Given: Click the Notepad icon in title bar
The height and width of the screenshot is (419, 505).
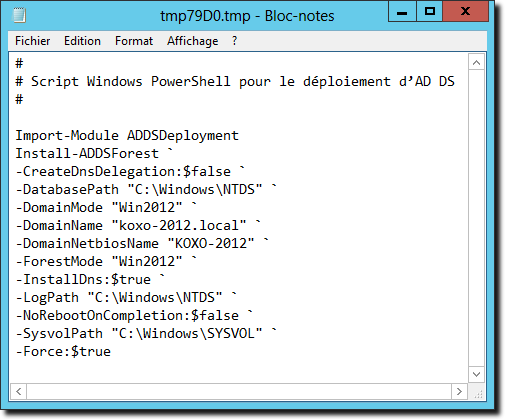Looking at the screenshot, I should point(19,15).
